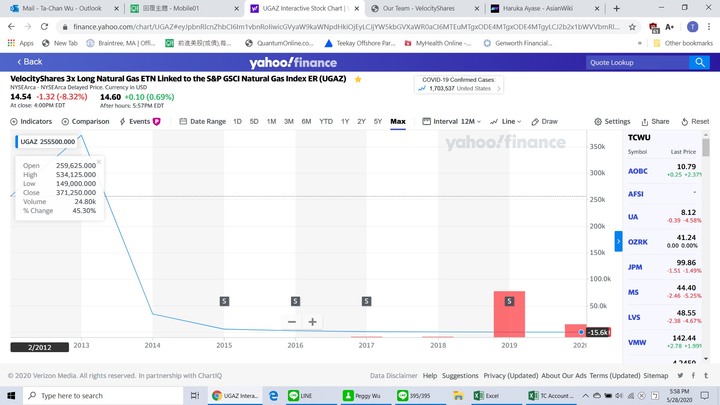Go back with the Back chevron button

(29, 62)
